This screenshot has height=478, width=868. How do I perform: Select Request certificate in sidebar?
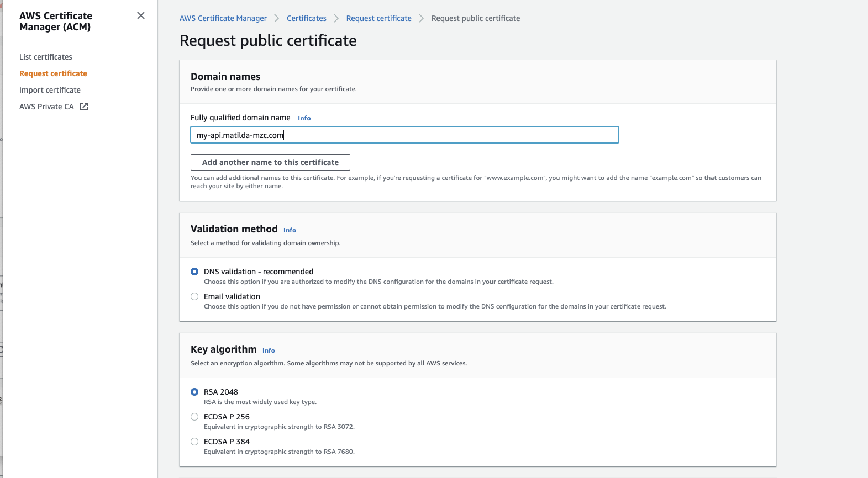[x=53, y=73]
